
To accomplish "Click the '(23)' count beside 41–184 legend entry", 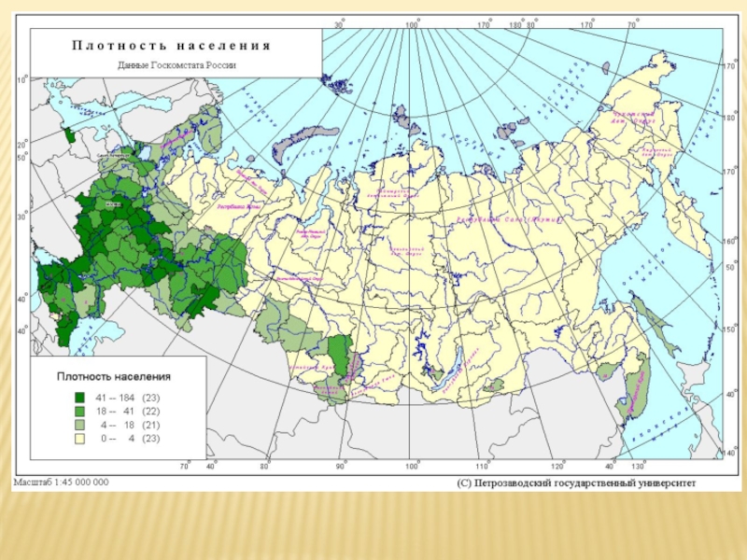I will 149,398.
